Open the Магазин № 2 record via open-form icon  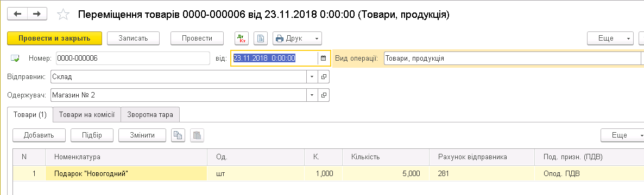324,95
